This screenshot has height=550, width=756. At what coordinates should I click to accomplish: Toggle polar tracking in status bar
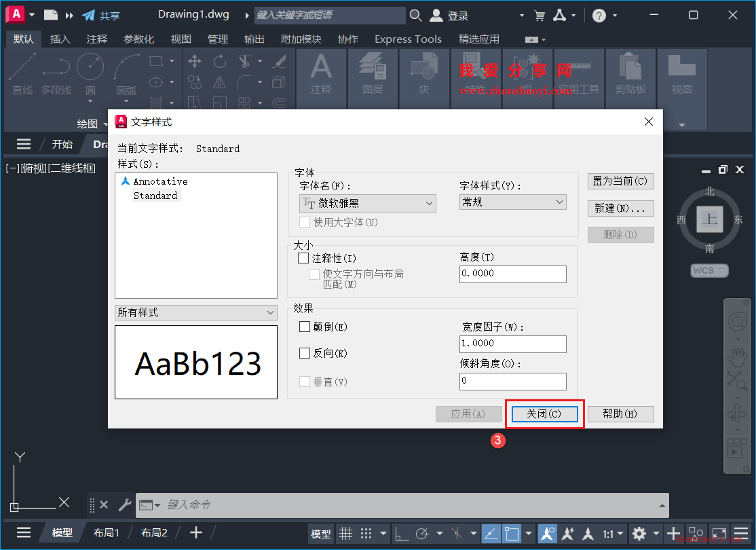(x=423, y=533)
